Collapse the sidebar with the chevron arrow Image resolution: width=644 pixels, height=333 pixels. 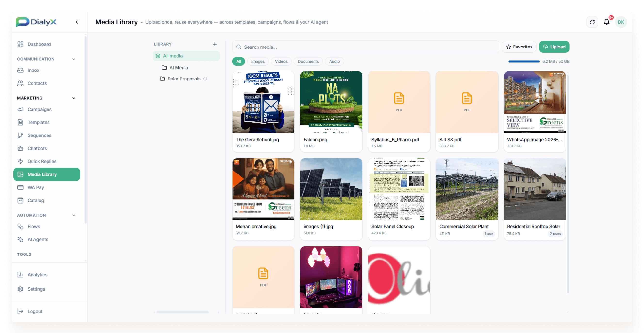77,22
